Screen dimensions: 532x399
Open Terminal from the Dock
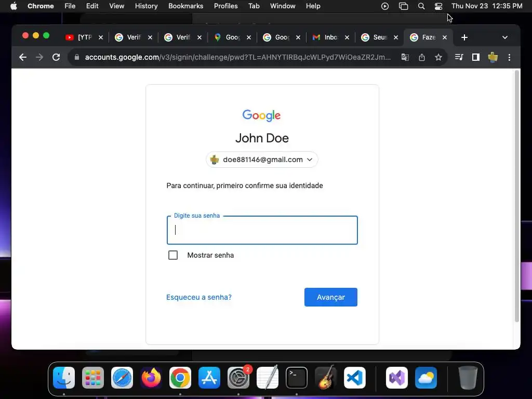297,378
